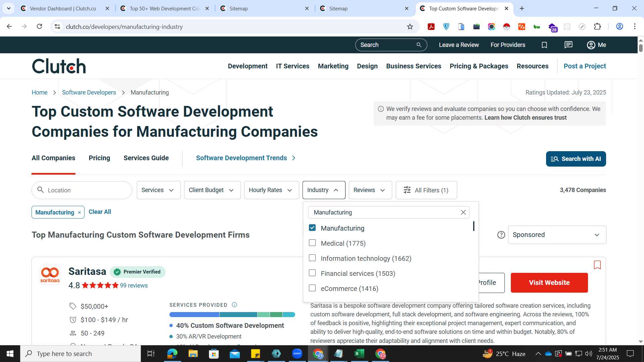
Task: Clear the Manufacturing text in industry search
Action: point(463,213)
